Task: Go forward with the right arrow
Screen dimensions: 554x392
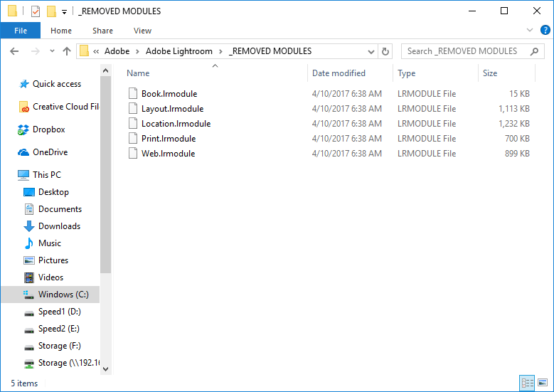Action: point(36,51)
